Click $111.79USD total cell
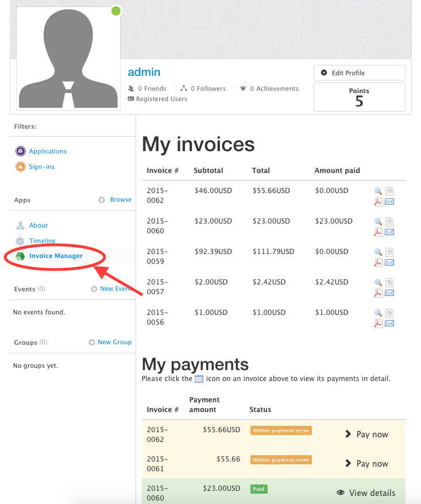This screenshot has height=504, width=421. pos(273,251)
